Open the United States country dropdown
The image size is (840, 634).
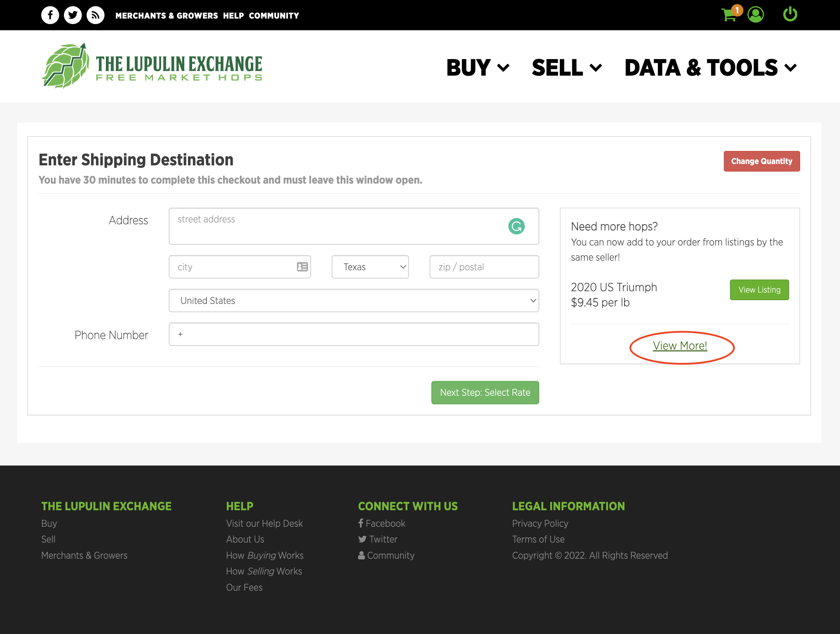[354, 301]
